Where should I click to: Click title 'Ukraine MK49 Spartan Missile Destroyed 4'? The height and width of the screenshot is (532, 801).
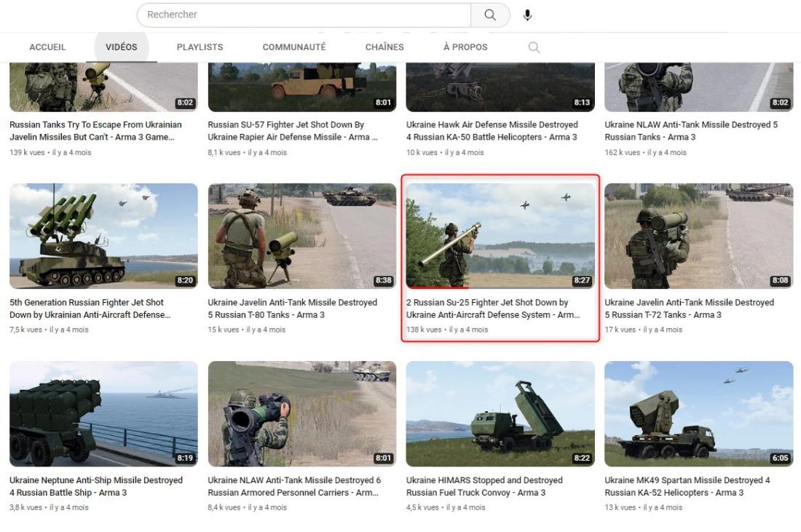(x=687, y=486)
